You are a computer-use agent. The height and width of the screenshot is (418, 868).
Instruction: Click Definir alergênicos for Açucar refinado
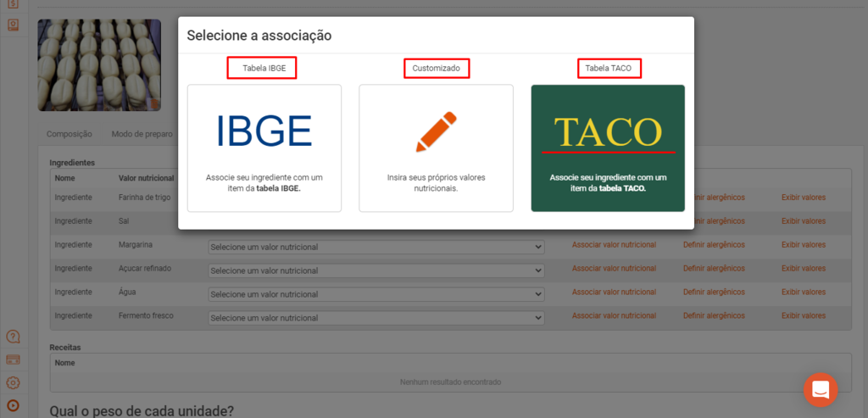[x=714, y=269]
